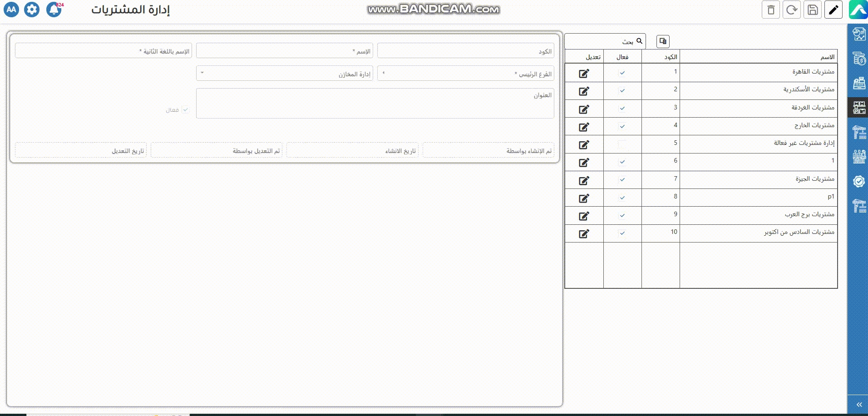Click the refresh arrow icon in toolbar
868x416 pixels.
(791, 10)
